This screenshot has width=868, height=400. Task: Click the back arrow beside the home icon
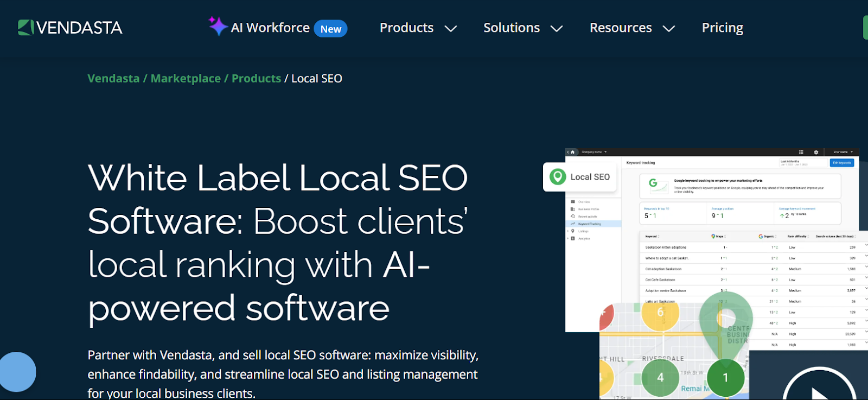pos(568,152)
